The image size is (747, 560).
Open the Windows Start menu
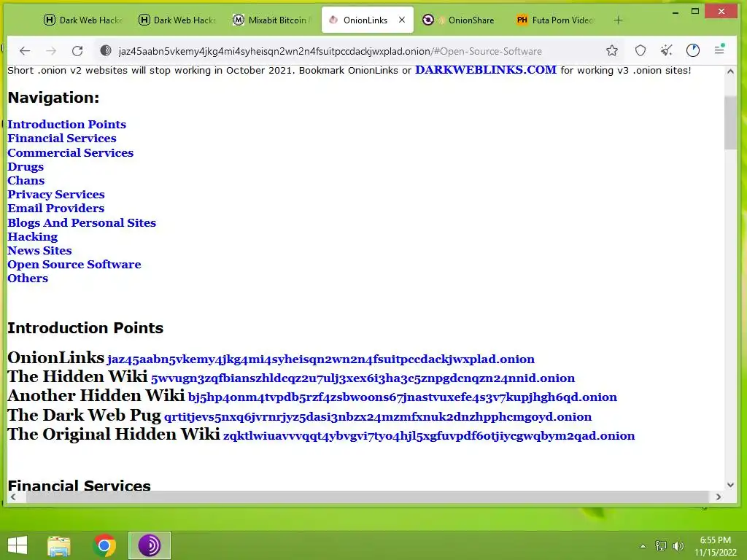point(18,545)
